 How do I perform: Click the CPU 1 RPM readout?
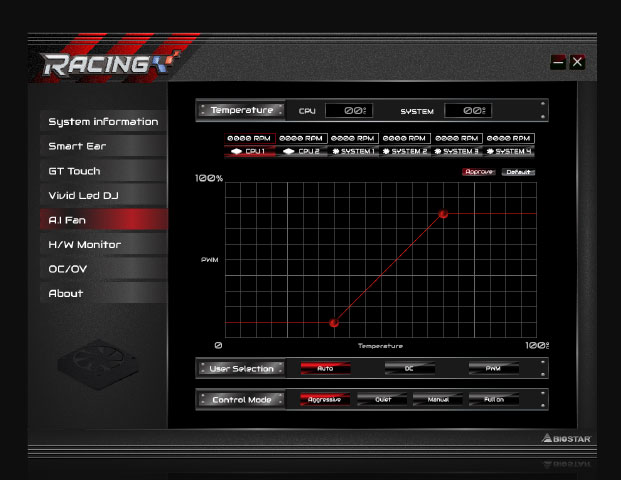pyautogui.click(x=250, y=138)
